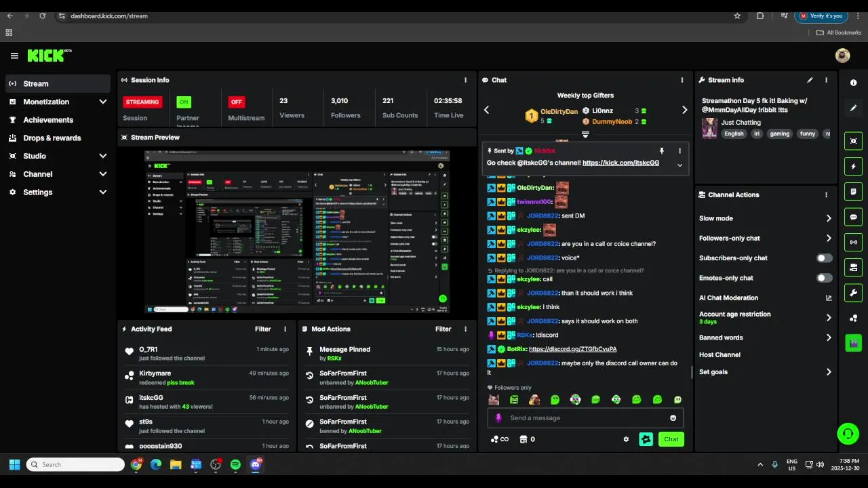868x488 pixels.
Task: Open the kick.com/itskcGG link
Action: pos(620,163)
